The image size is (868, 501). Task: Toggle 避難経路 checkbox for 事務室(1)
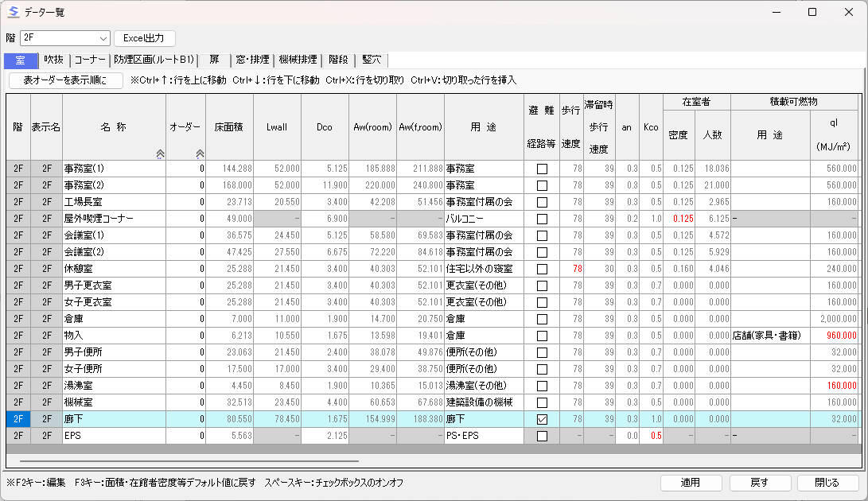(x=542, y=169)
